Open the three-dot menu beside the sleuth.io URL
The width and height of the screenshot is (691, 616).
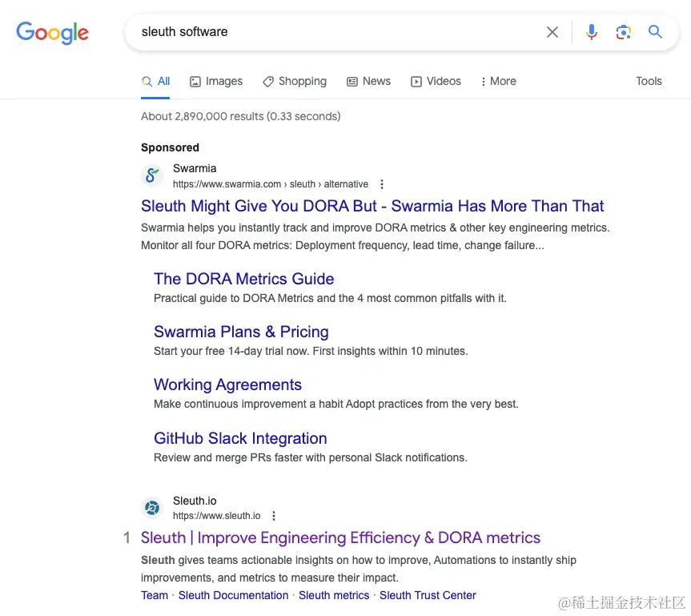(274, 516)
